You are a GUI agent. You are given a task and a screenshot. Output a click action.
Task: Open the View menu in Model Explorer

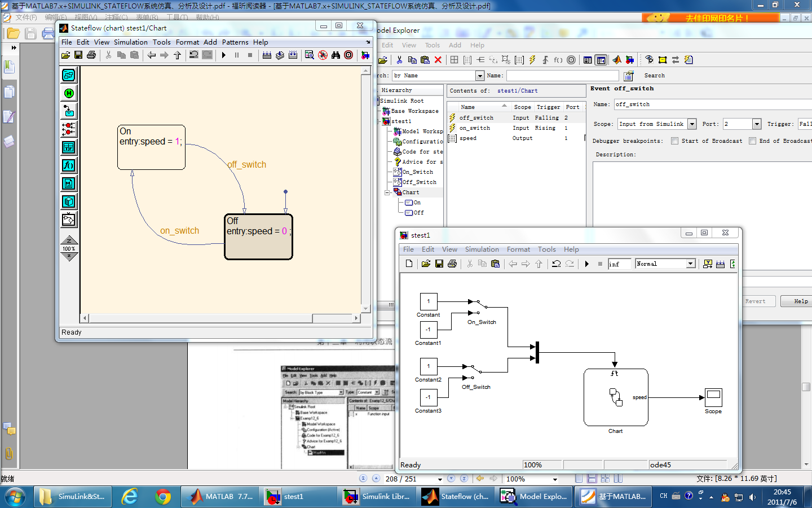(x=409, y=45)
